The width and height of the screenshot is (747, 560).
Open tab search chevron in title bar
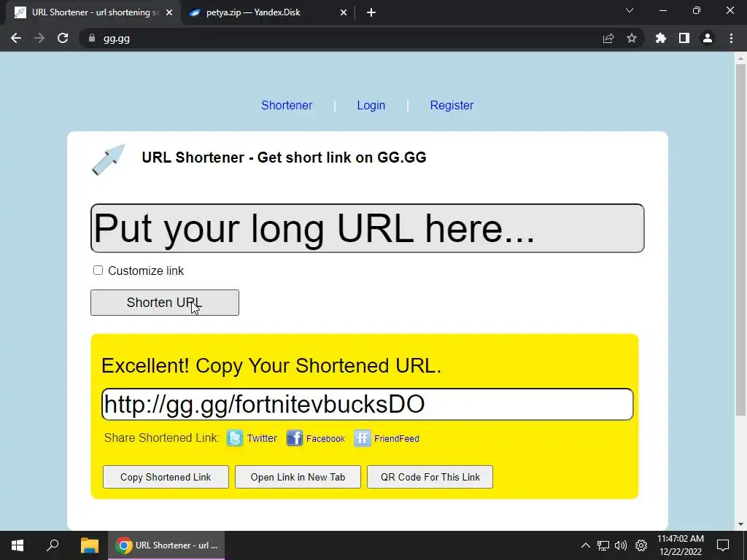coord(630,10)
